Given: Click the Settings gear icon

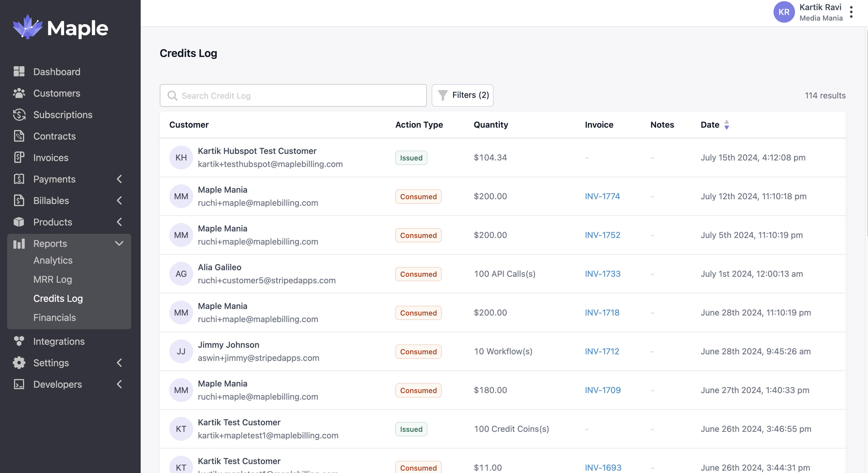Looking at the screenshot, I should (19, 363).
